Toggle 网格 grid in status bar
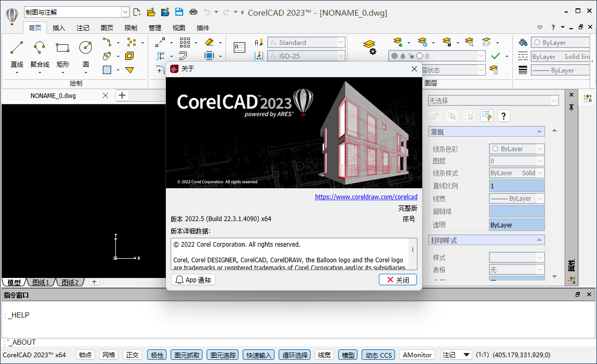Screen dimensions: 597x364 pos(109,355)
